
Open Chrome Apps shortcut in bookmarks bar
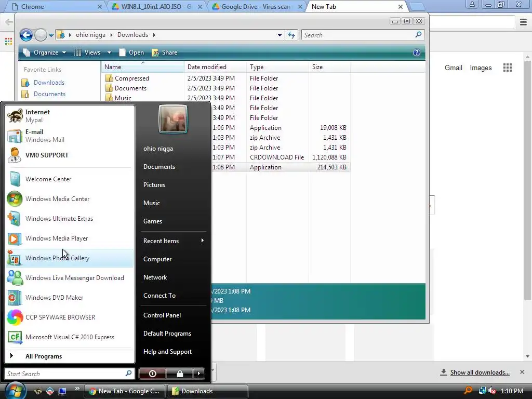click(x=8, y=42)
